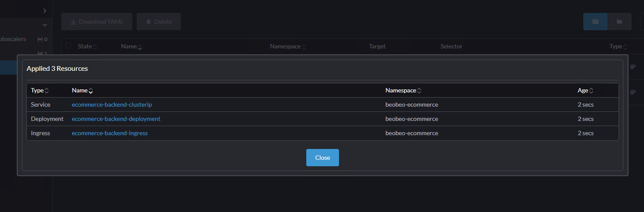Open the ecommerce-backend-deployment link

[116, 119]
